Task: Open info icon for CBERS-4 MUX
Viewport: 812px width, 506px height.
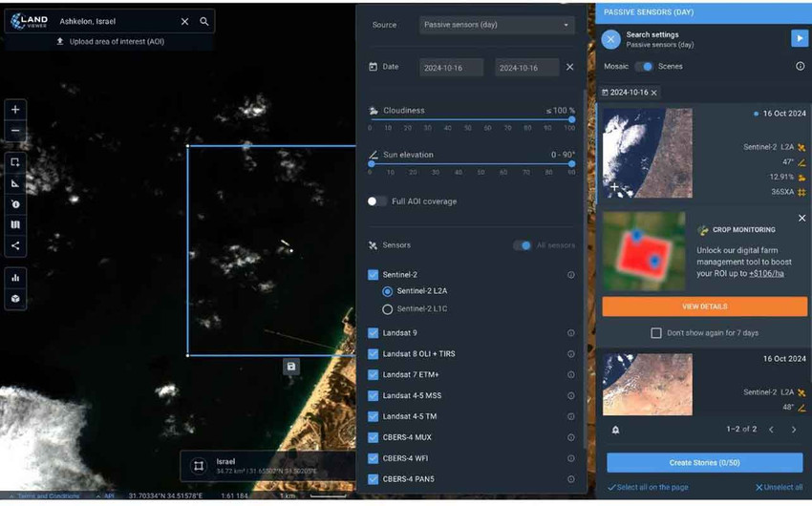Action: coord(570,437)
